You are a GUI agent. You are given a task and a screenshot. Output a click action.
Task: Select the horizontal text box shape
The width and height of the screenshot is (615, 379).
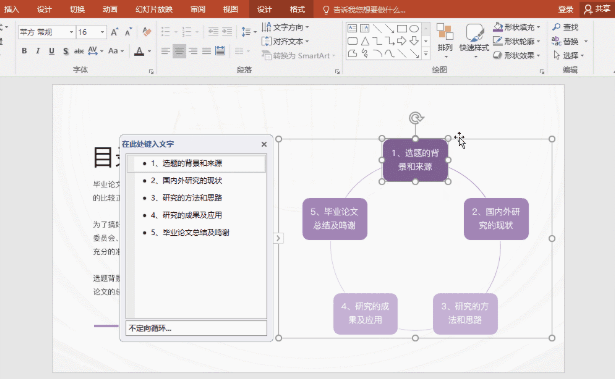coord(352,28)
